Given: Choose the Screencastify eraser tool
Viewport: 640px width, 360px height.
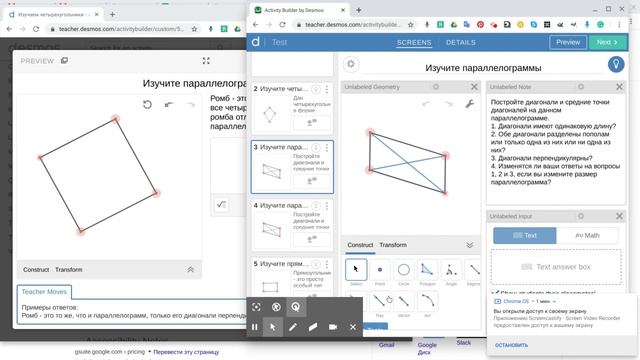Looking at the screenshot, I should pos(313,327).
